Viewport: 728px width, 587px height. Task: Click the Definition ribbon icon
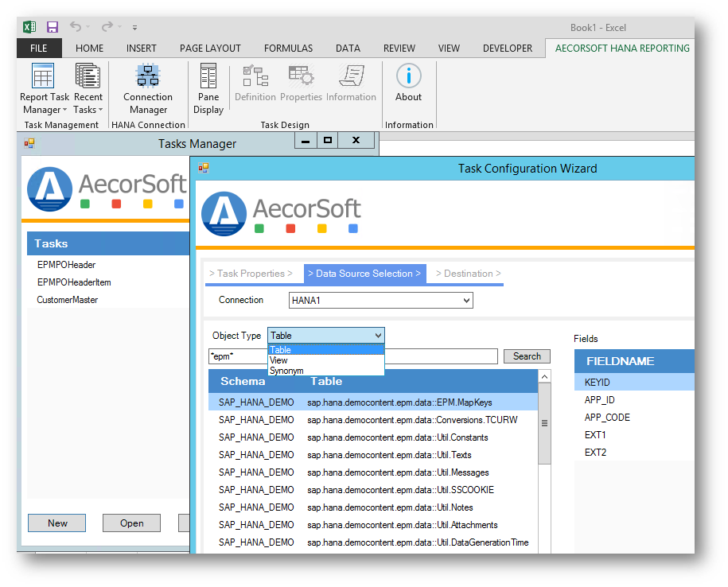255,83
